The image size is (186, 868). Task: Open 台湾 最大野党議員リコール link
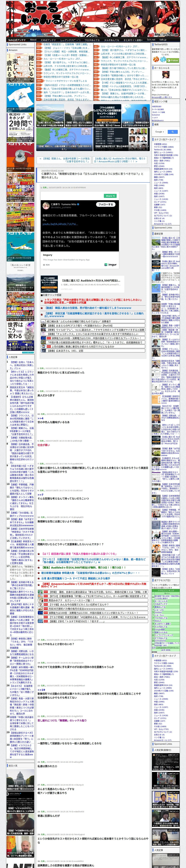(75, 578)
